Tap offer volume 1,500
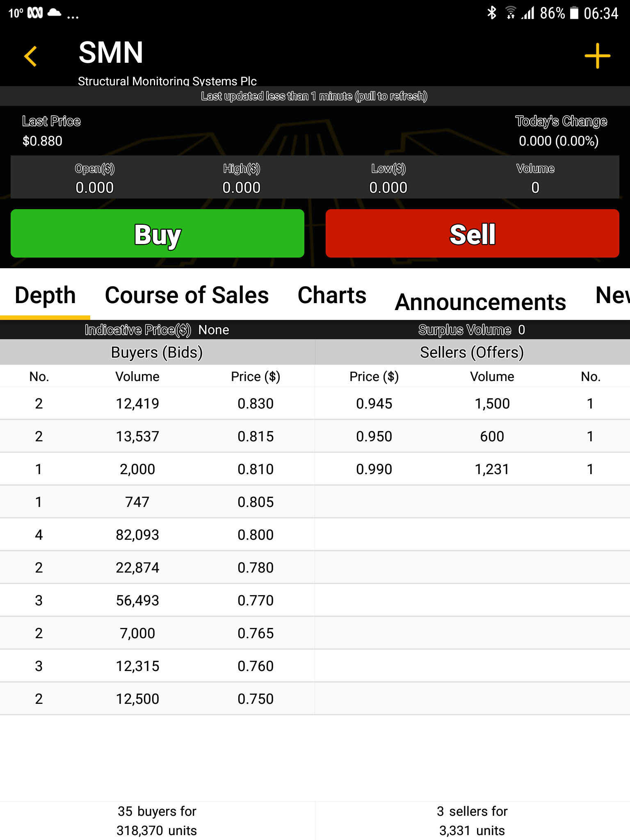This screenshot has height=840, width=630. point(492,404)
